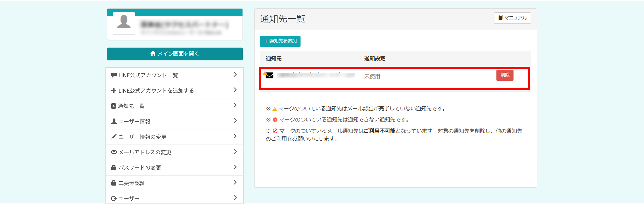Screen dimensions: 644x204
Task: Click the メイン画面を開く button
Action: (x=175, y=54)
